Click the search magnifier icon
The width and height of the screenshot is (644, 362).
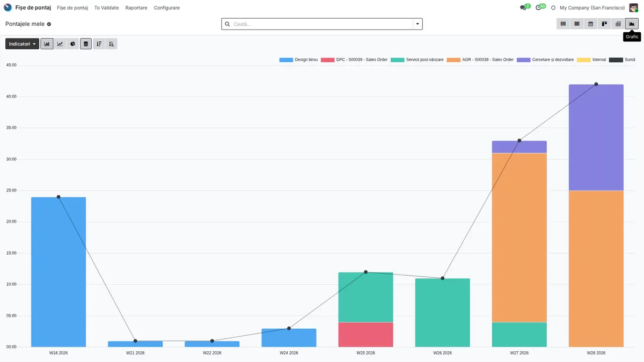228,24
